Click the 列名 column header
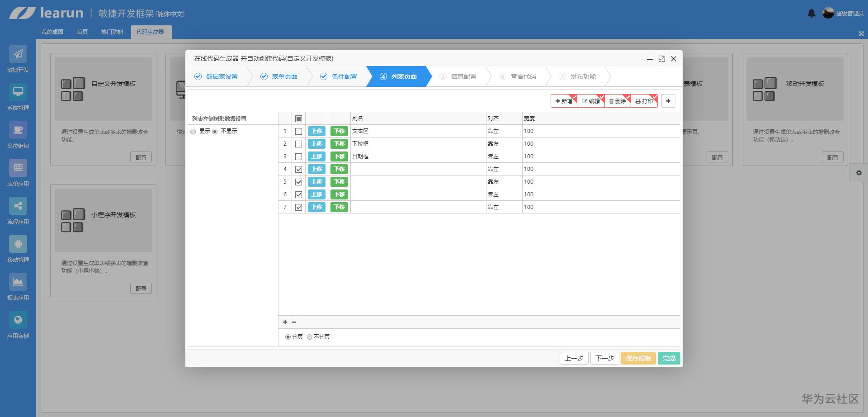The width and height of the screenshot is (868, 417). point(418,118)
